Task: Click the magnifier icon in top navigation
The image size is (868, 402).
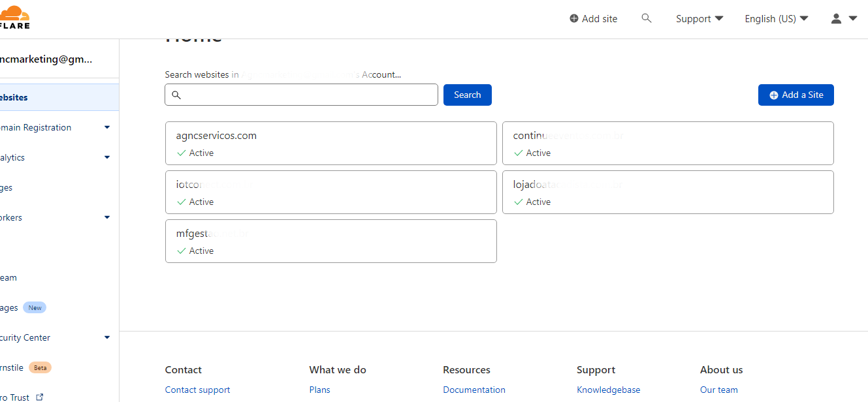Action: pos(647,18)
